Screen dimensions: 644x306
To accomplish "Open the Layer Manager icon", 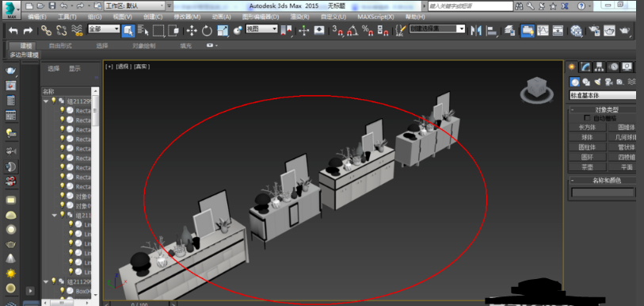I will tap(509, 30).
